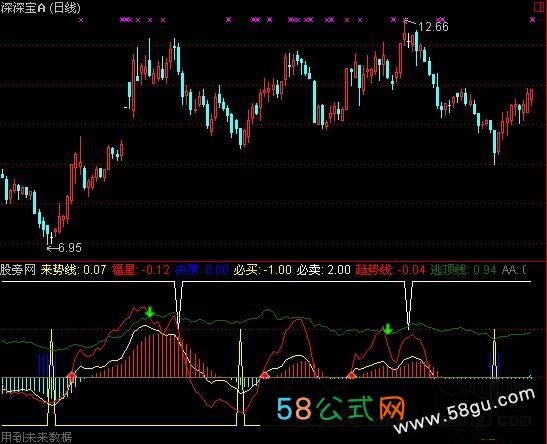Click the rightmost magenta star marker
Screen dimensions: 547x444
[533, 20]
